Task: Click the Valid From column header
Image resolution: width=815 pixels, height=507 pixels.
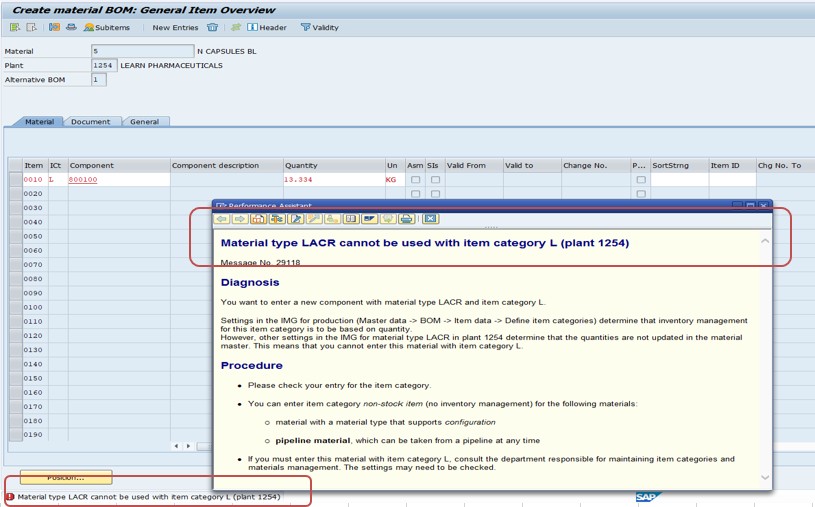Action: (474, 165)
